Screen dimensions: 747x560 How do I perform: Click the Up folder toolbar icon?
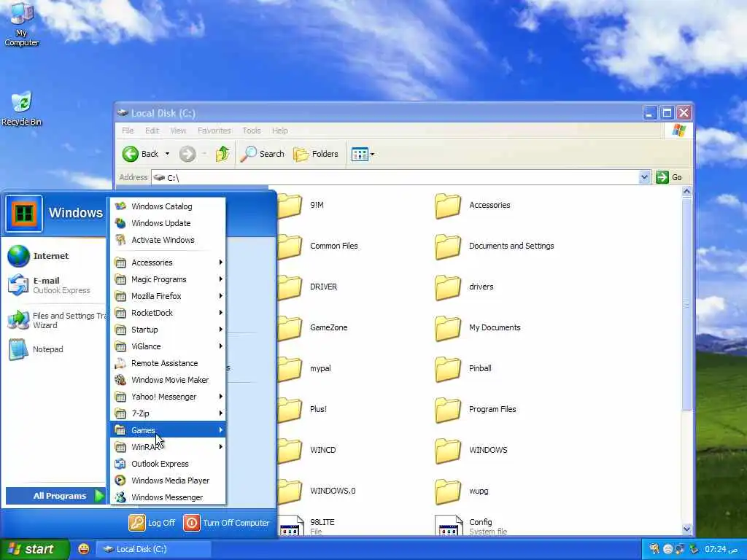222,154
